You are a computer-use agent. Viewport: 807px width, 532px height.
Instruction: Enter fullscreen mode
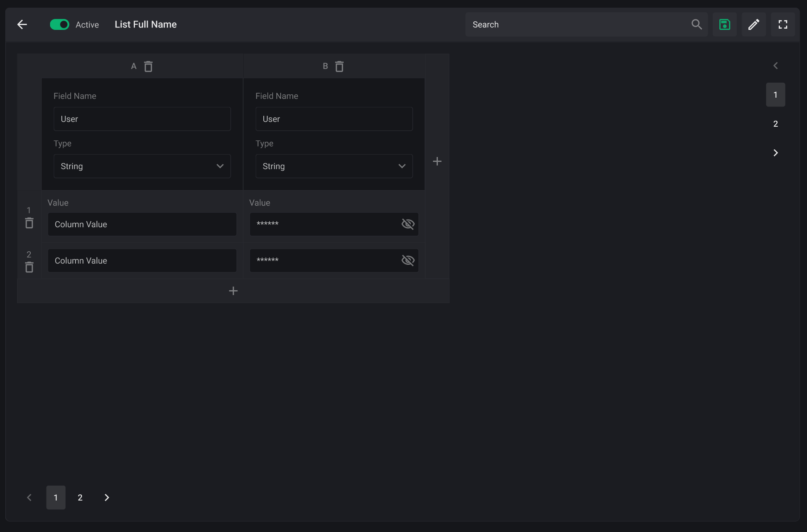783,25
